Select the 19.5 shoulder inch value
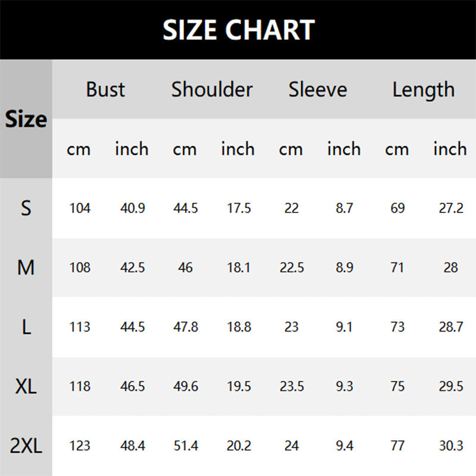Screen dimensions: 476x476 click(x=239, y=386)
